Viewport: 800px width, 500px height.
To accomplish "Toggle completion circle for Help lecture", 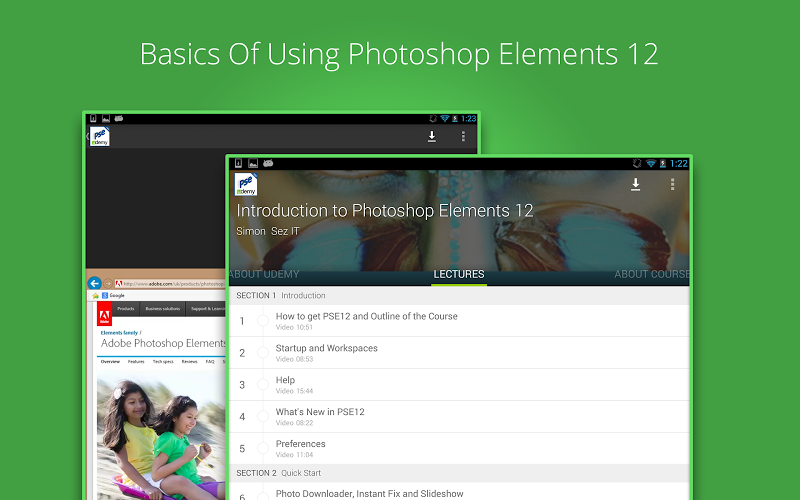I will click(263, 385).
